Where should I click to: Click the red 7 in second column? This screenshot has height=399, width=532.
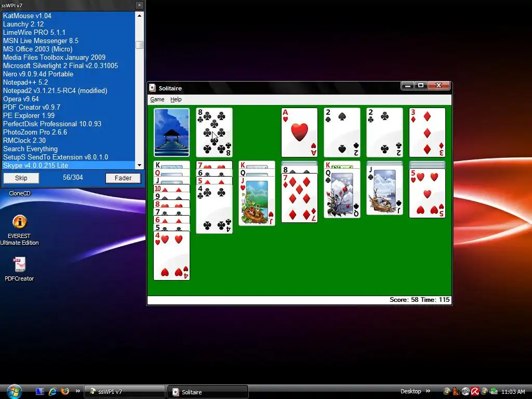pos(214,165)
